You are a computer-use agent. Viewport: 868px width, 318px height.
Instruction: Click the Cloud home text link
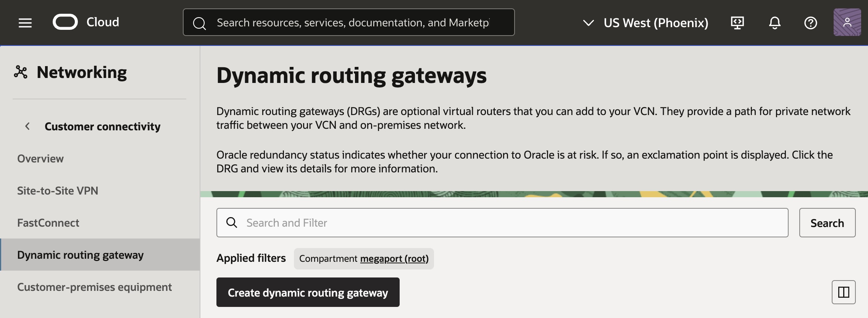(103, 22)
